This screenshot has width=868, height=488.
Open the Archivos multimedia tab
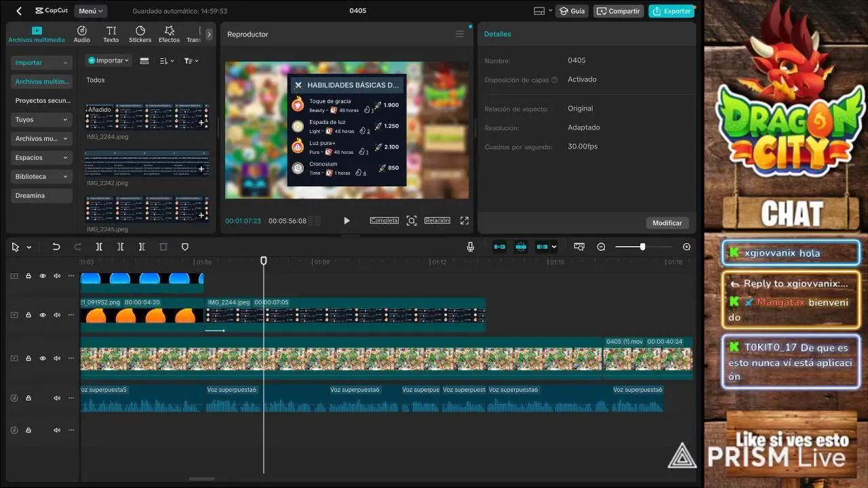(37, 35)
